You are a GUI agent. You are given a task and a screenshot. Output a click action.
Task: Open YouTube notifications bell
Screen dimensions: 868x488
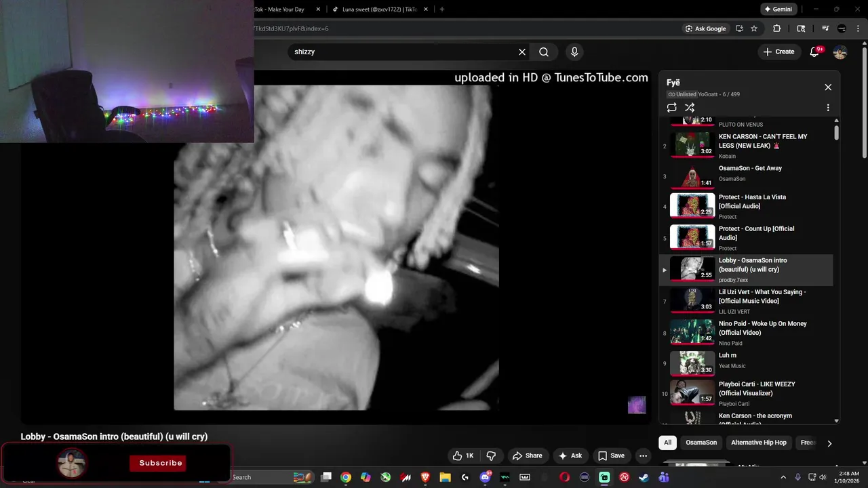[x=815, y=52]
